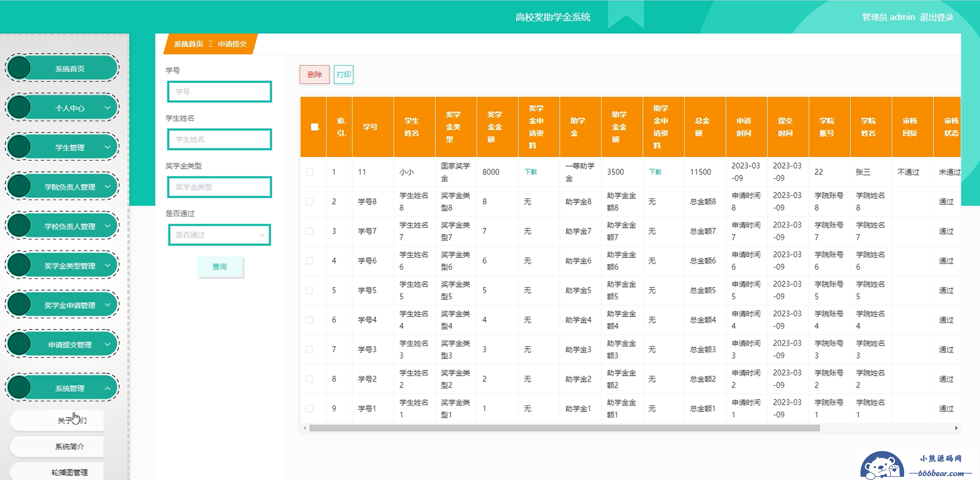Click the dark circle icon on 系统首页

tap(19, 68)
